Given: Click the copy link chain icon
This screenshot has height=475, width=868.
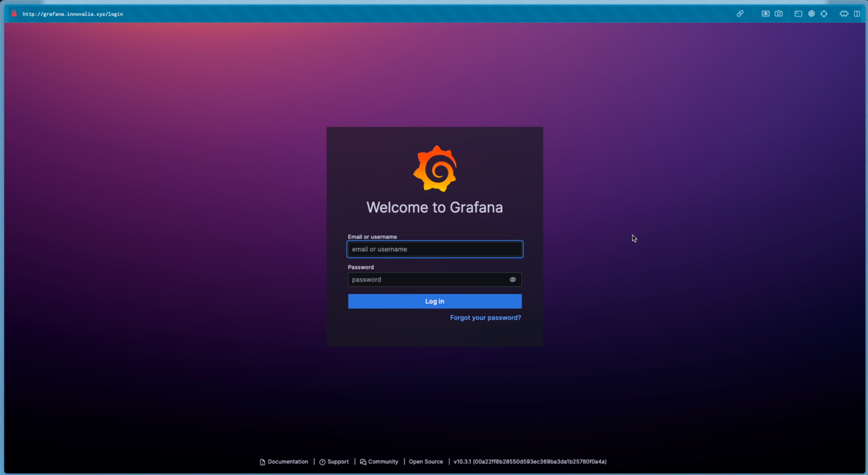Looking at the screenshot, I should pos(740,14).
